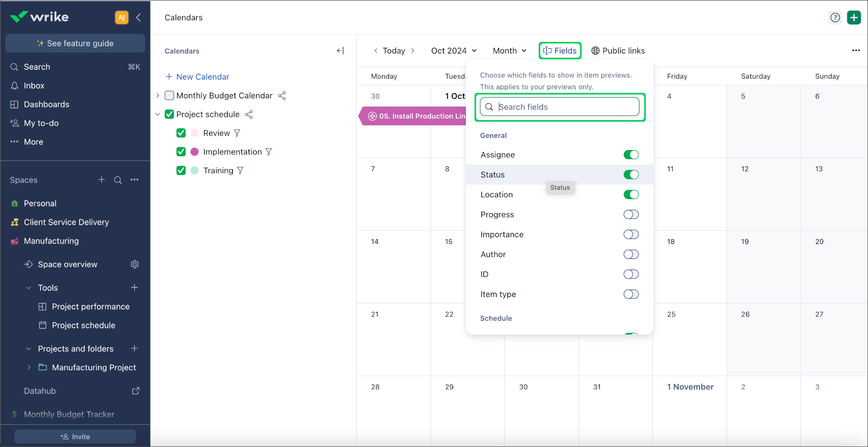Enable the Progress field toggle
Screen dimensions: 868x447
click(x=631, y=215)
